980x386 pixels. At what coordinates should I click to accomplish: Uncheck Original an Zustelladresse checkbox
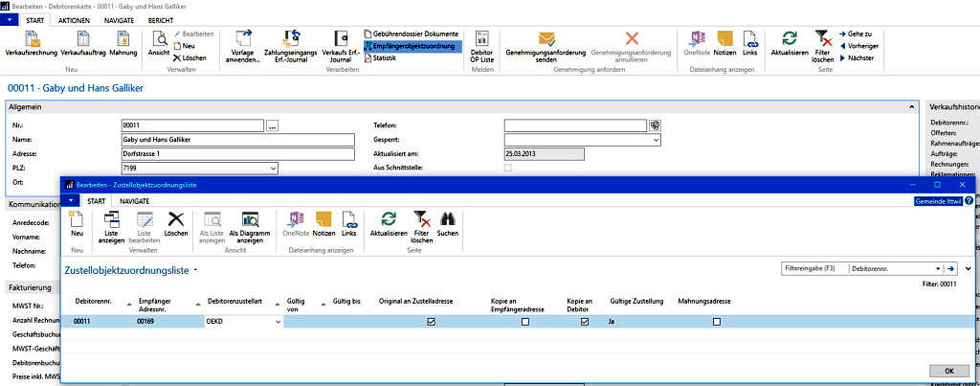(x=431, y=322)
